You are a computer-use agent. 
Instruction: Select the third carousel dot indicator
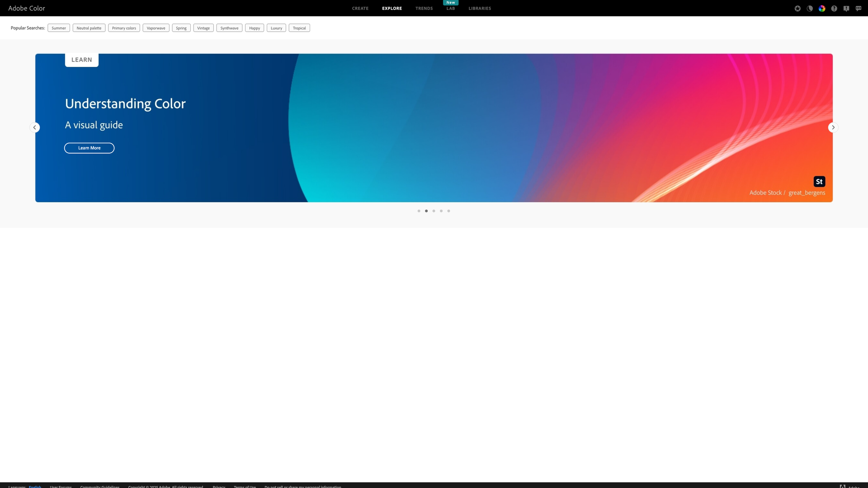[x=434, y=211]
